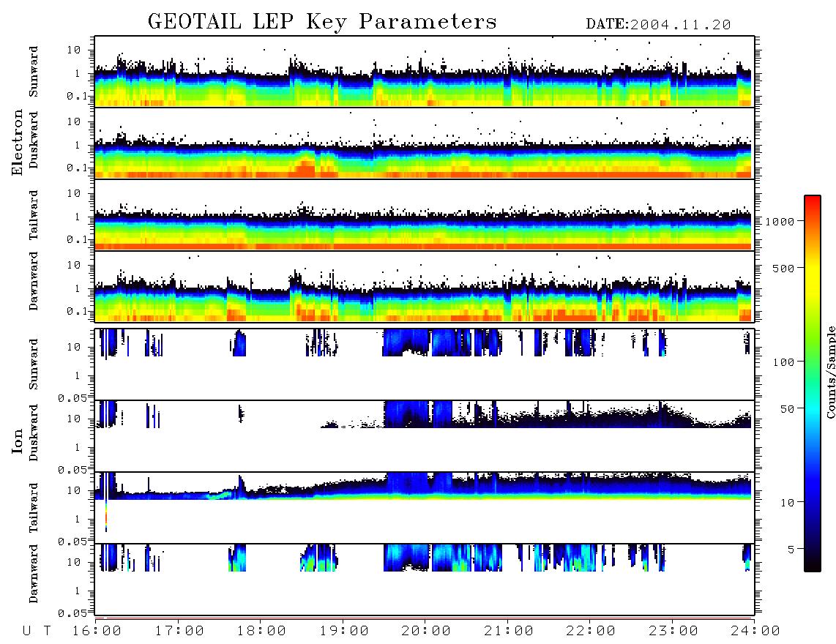
Task: Select the Electron Tailward axis label
Action: [34, 215]
